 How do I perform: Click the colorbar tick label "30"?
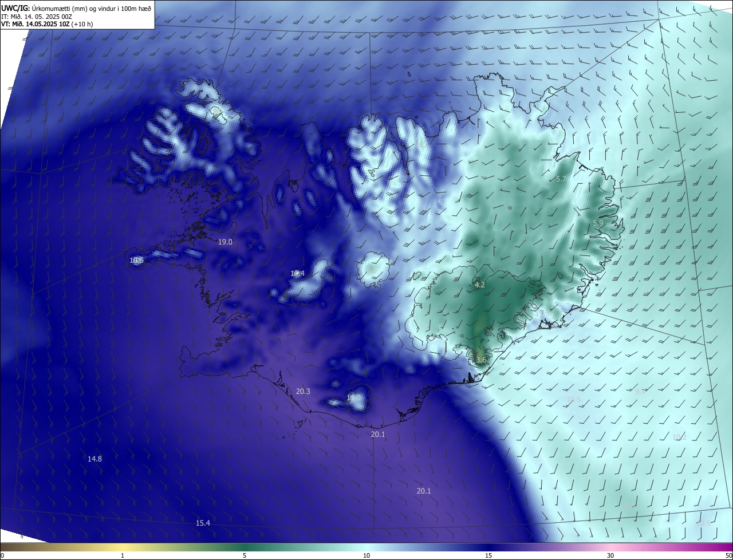click(x=610, y=555)
